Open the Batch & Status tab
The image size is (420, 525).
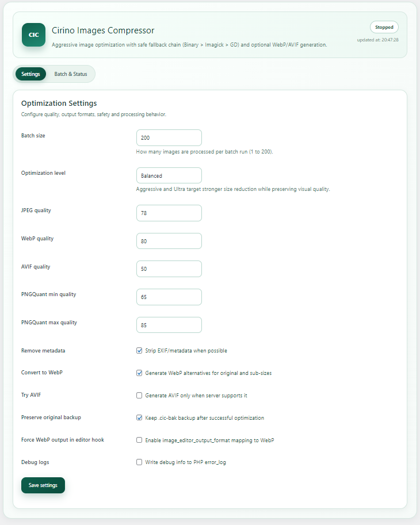coord(71,74)
